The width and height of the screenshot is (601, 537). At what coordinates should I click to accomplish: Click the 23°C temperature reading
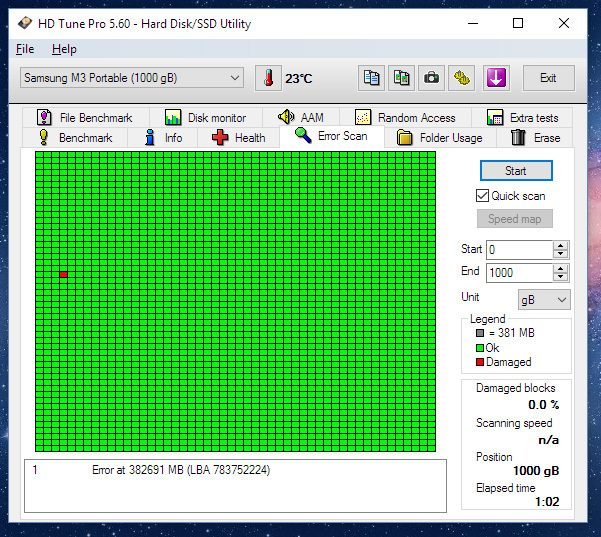pyautogui.click(x=299, y=79)
